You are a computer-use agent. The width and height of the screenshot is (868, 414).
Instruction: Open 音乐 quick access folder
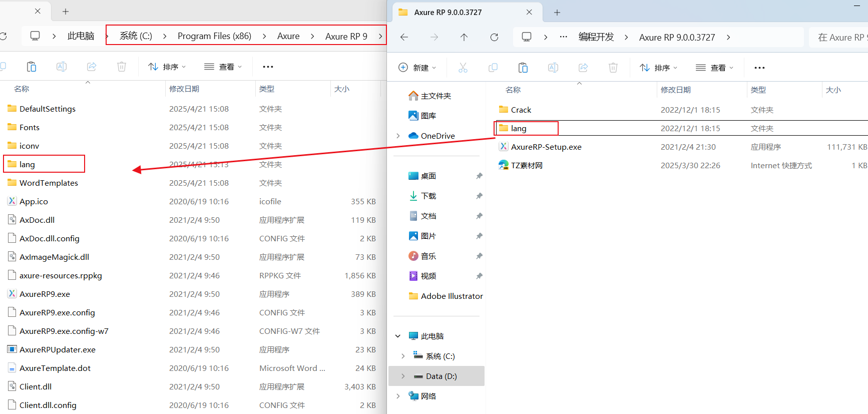pos(422,256)
